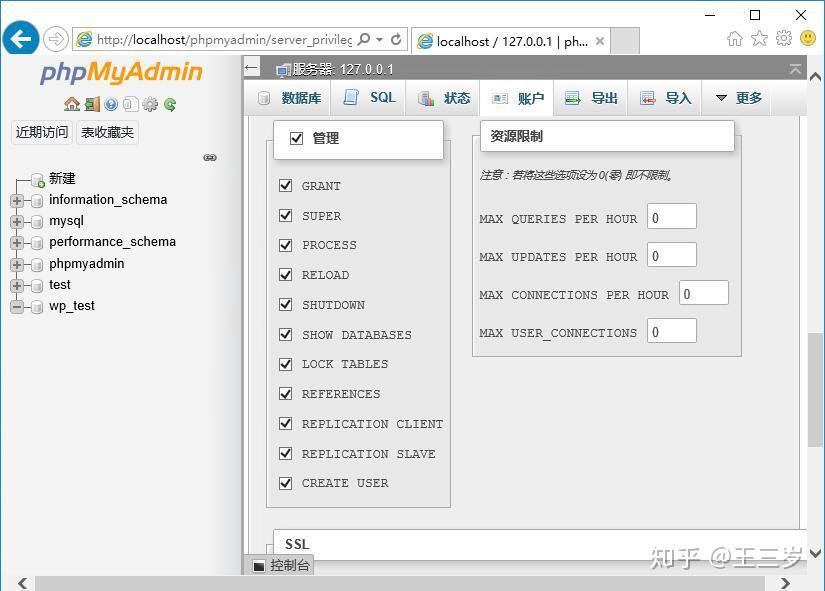Collapse the page header top arrow icon
The height and width of the screenshot is (591, 825).
click(795, 69)
